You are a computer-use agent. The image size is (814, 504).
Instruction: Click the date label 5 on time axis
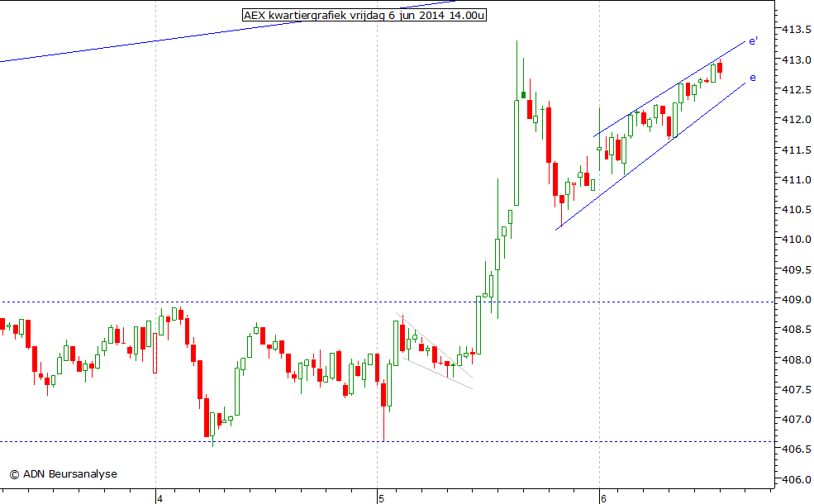pos(381,499)
